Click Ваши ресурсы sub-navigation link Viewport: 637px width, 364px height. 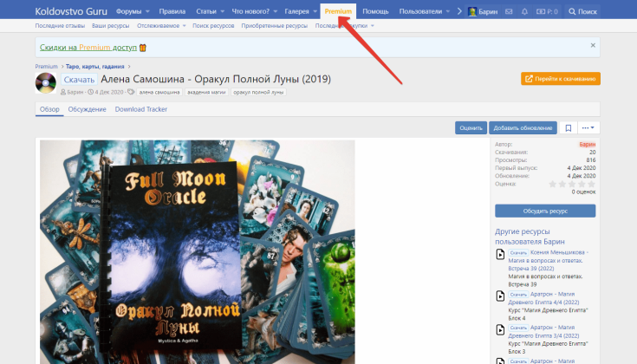click(111, 26)
